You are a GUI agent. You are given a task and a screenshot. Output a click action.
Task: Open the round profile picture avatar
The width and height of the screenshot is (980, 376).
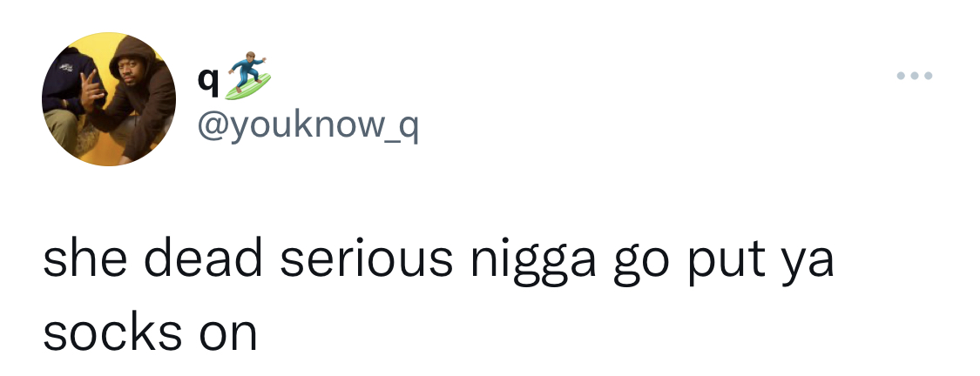point(109,99)
